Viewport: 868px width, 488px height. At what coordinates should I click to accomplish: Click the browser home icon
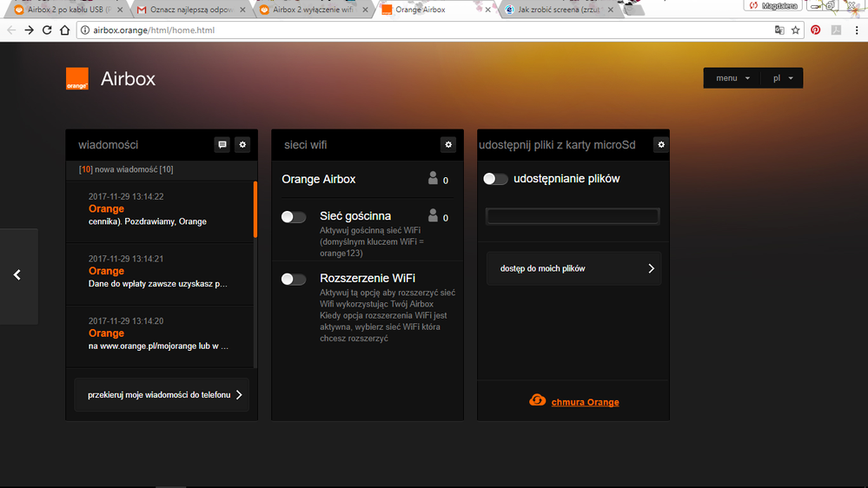click(x=64, y=30)
